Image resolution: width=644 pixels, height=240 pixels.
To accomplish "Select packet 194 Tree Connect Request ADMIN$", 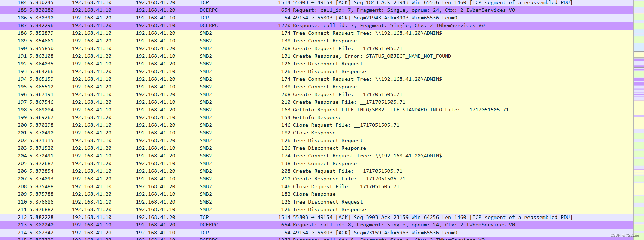I will coord(317,79).
